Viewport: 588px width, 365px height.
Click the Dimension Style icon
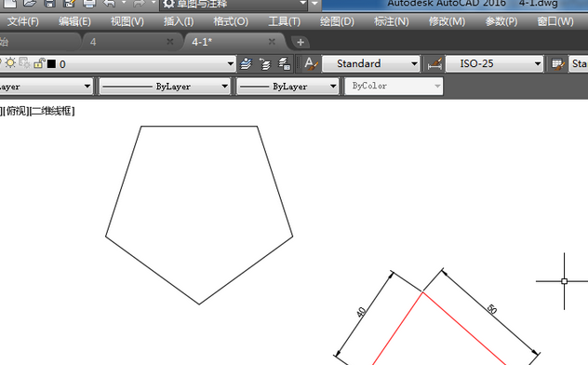434,63
